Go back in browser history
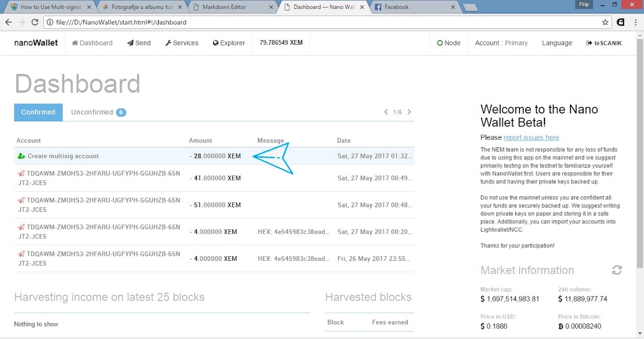Screen dimensions: 644x339 tap(8, 22)
